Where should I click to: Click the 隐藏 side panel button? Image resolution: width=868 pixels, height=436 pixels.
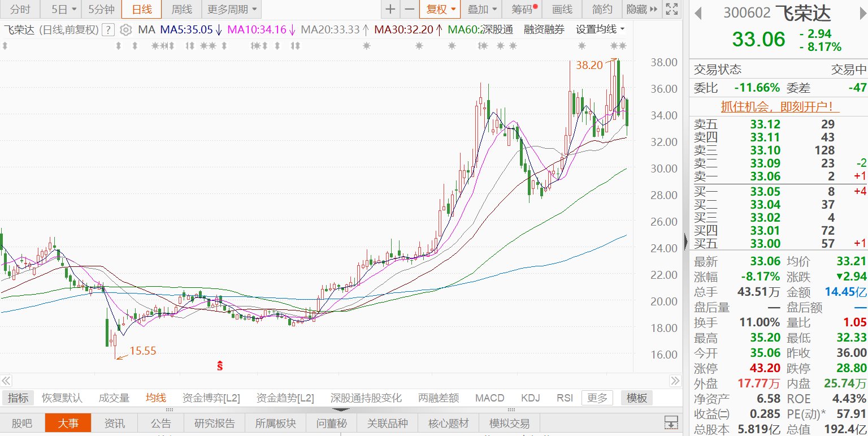(x=641, y=9)
